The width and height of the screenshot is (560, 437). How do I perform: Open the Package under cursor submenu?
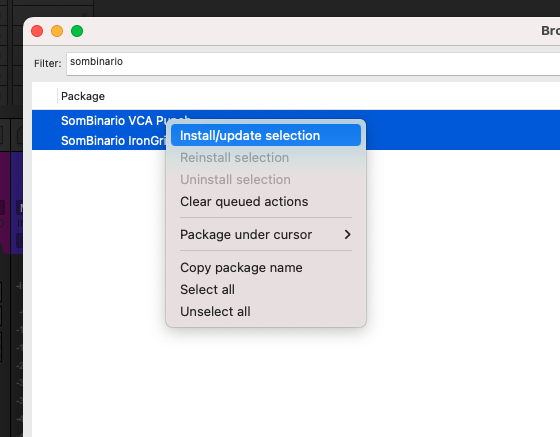pos(266,235)
